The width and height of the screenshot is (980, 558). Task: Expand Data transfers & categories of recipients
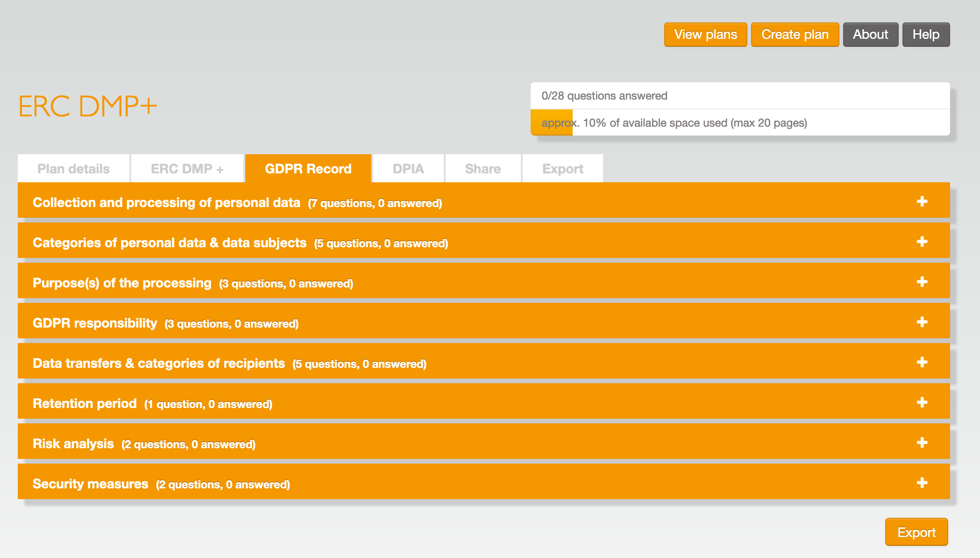[484, 361]
